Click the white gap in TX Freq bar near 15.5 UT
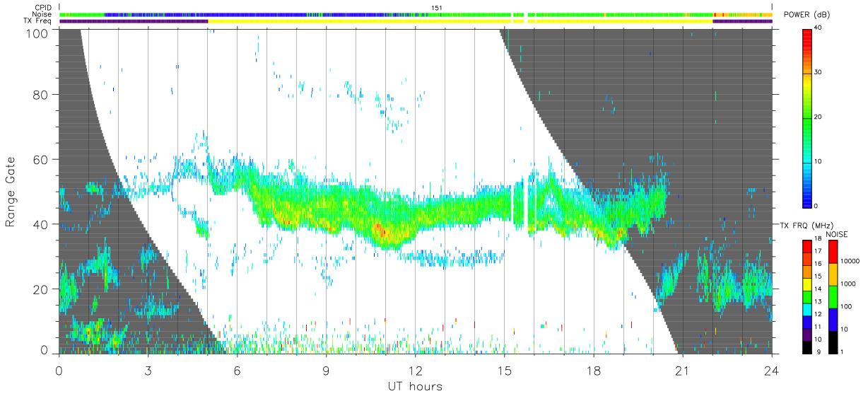 [526, 21]
